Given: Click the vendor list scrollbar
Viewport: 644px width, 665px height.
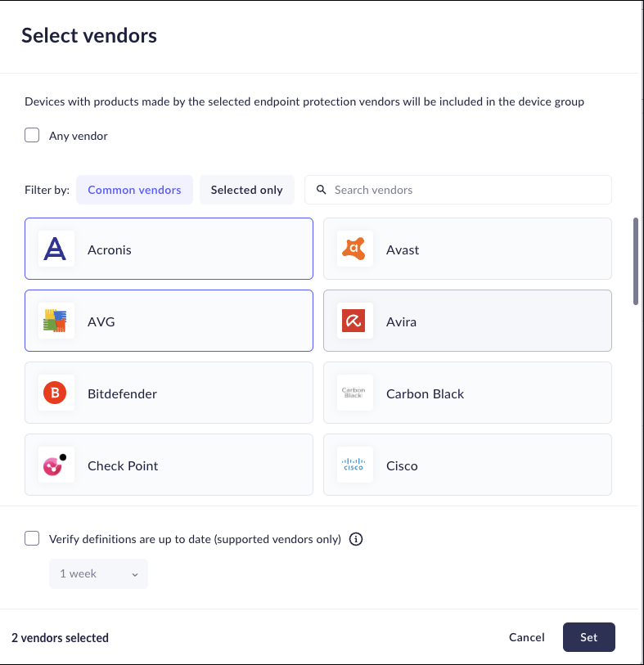Looking at the screenshot, I should pos(637,262).
